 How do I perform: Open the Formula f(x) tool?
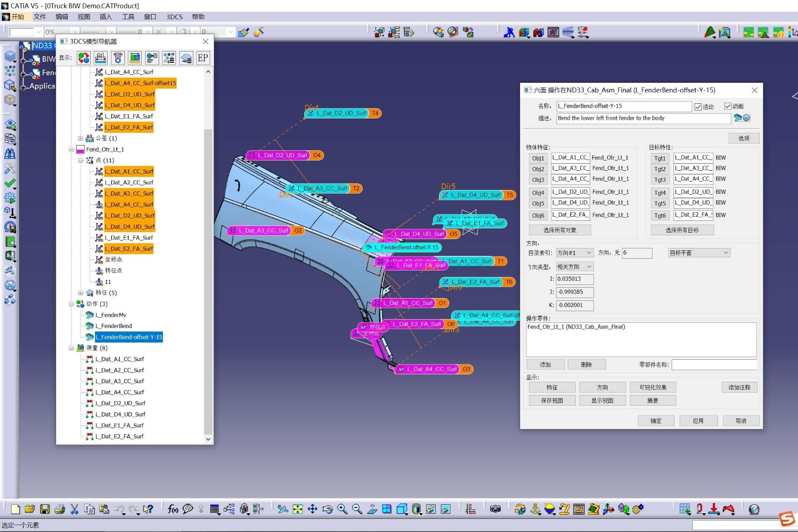(173, 509)
